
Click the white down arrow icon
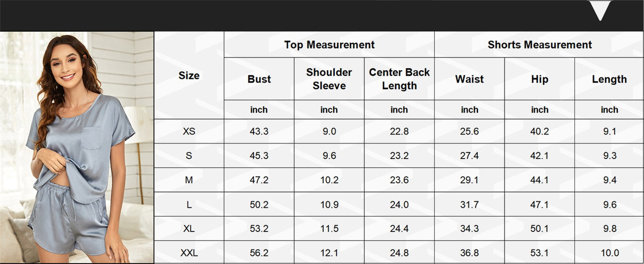pyautogui.click(x=600, y=10)
